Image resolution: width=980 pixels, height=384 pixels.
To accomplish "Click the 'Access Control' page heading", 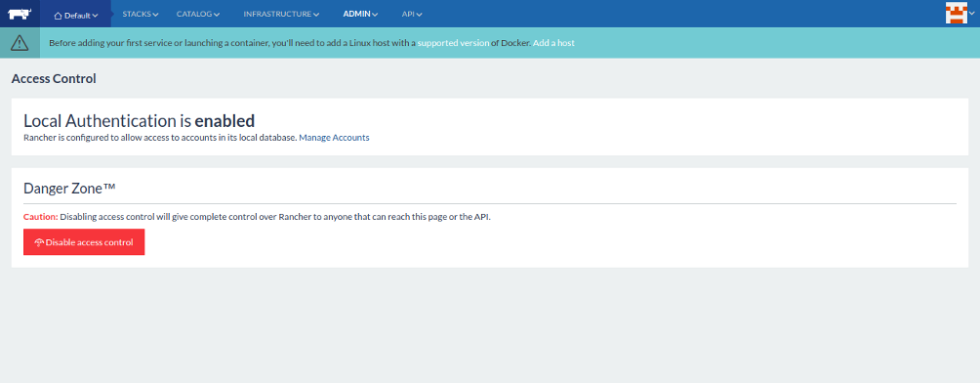I will click(x=54, y=79).
